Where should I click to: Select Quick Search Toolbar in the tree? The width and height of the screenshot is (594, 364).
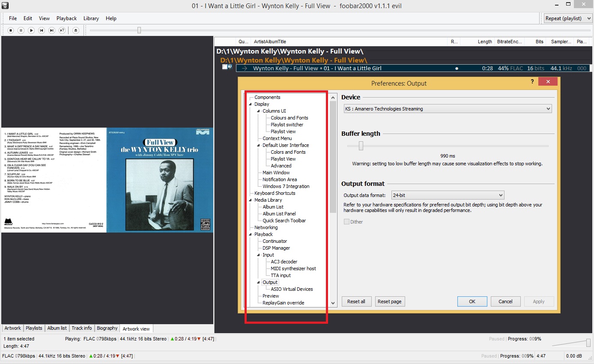[284, 221]
